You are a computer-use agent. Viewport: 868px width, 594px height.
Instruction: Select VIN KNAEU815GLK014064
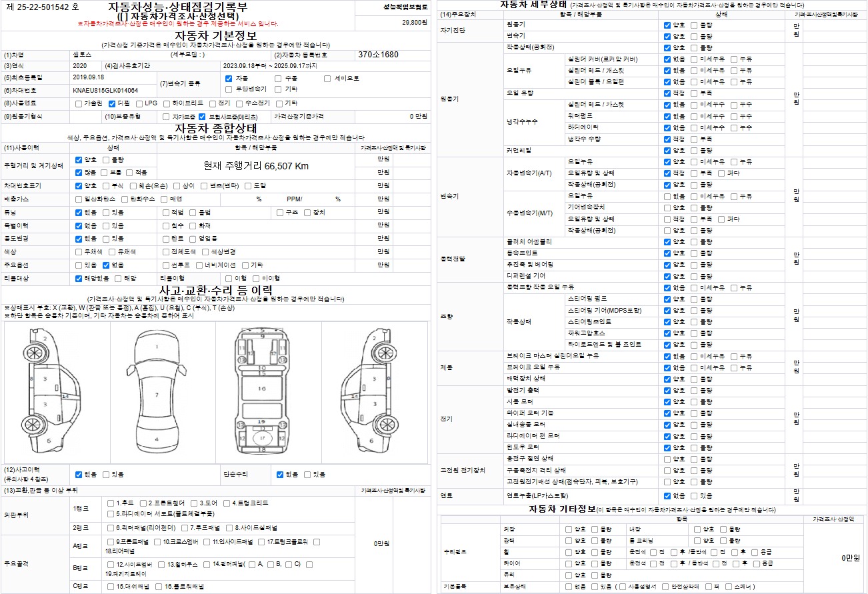[x=105, y=90]
